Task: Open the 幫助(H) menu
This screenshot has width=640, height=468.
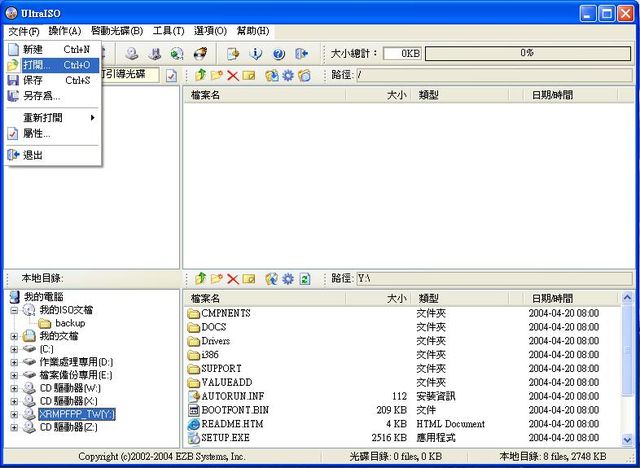Action: click(x=253, y=31)
